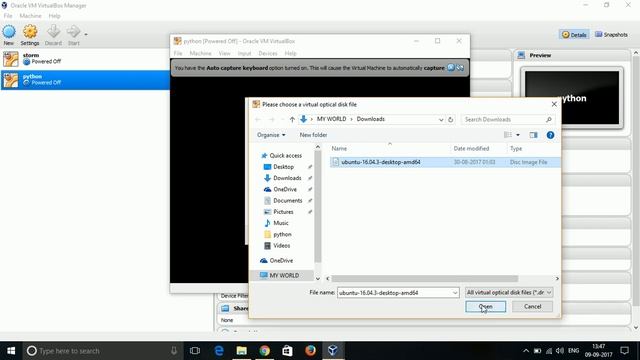Click the horizontal scrollbar in file list
The width and height of the screenshot is (640, 360).
tap(424, 278)
